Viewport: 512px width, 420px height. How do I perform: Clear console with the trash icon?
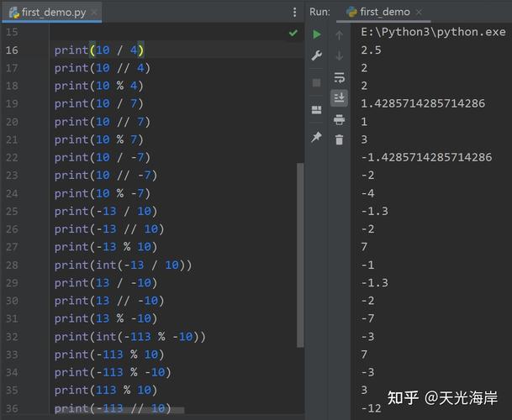(x=340, y=139)
